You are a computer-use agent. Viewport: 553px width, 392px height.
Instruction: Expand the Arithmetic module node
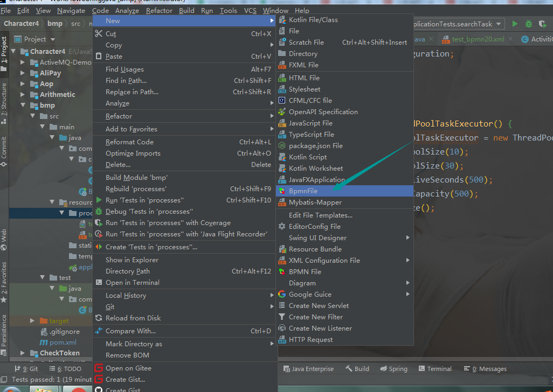pos(23,94)
